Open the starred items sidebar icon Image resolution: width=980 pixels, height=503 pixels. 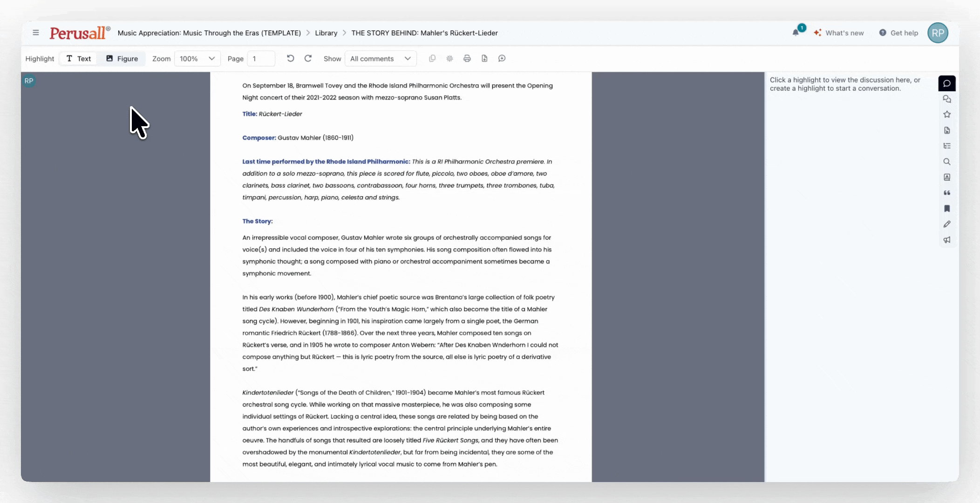coord(947,115)
